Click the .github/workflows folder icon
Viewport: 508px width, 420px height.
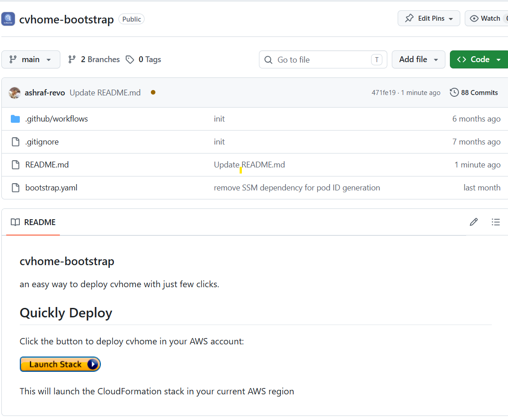point(15,119)
